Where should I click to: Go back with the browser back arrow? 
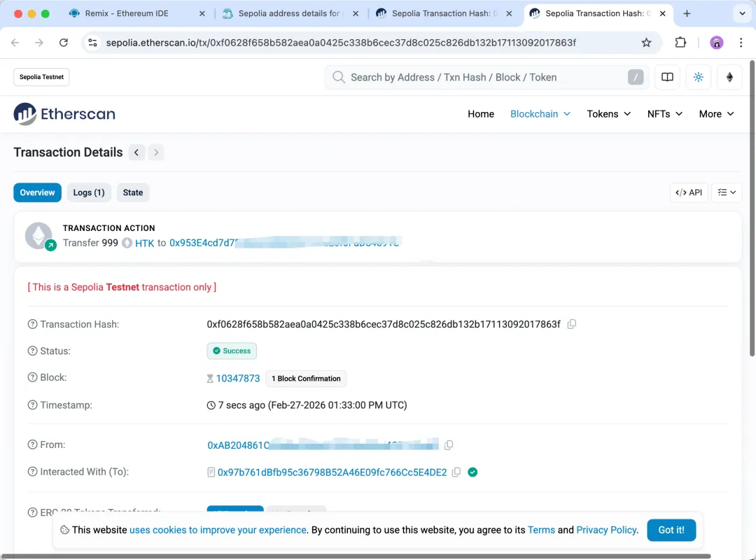point(15,43)
